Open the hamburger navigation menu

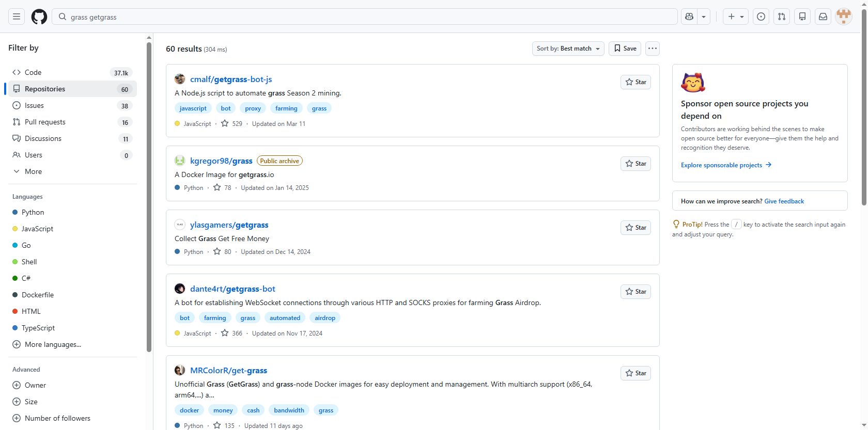[17, 17]
